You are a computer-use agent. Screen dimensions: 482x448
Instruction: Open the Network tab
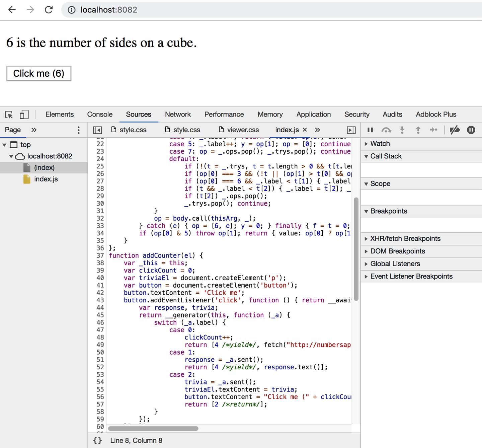(178, 115)
